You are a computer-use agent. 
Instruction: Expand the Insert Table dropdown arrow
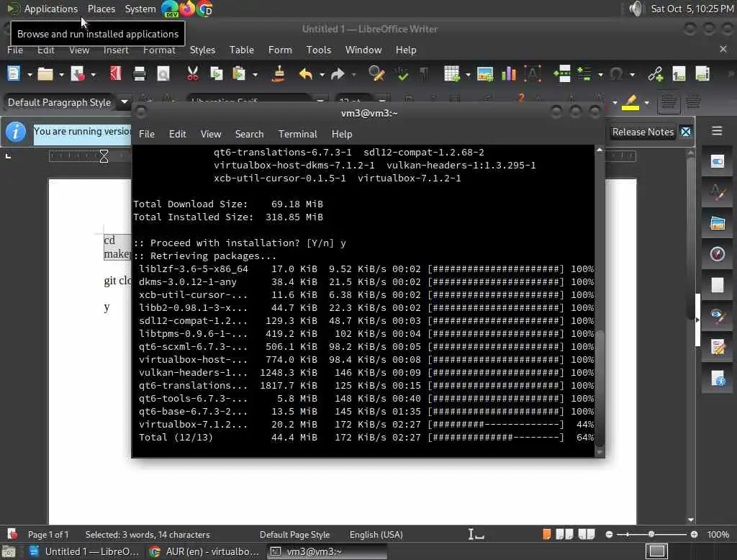pyautogui.click(x=468, y=74)
